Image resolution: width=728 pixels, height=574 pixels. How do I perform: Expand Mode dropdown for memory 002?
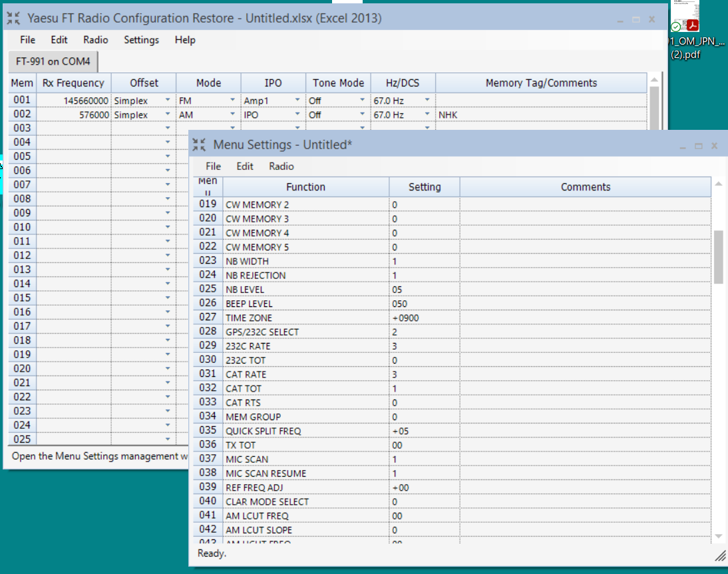click(233, 115)
